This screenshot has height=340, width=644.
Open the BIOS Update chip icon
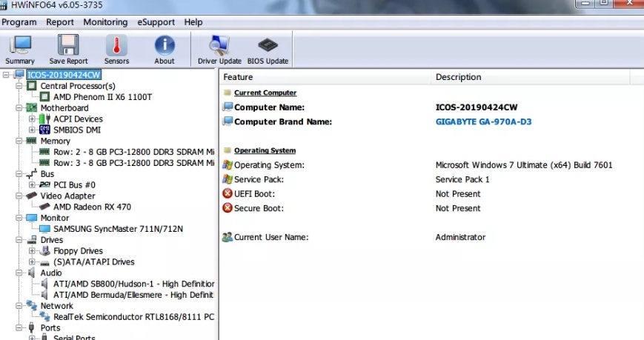[x=268, y=49]
